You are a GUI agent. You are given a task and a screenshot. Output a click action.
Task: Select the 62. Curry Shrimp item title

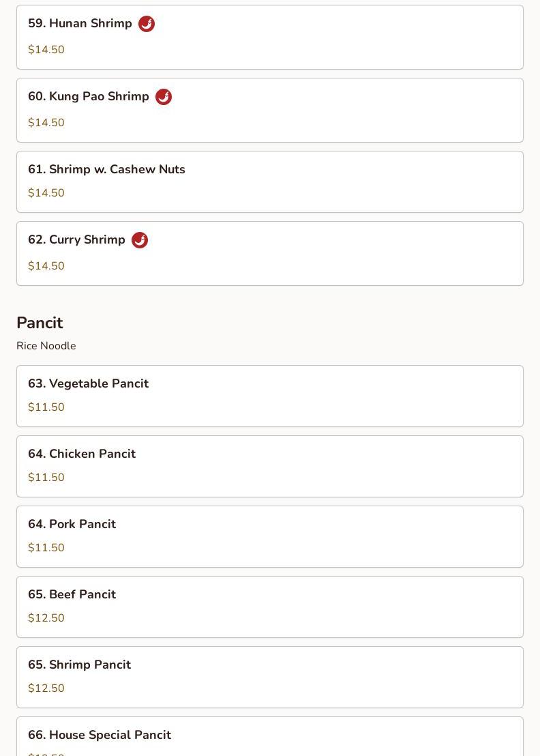tap(76, 239)
